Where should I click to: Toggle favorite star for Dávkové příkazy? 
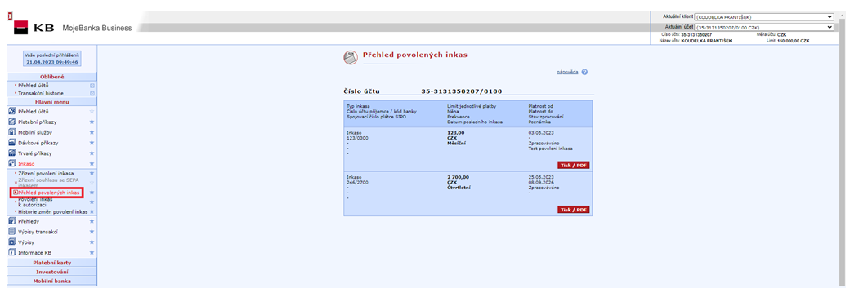(x=92, y=143)
